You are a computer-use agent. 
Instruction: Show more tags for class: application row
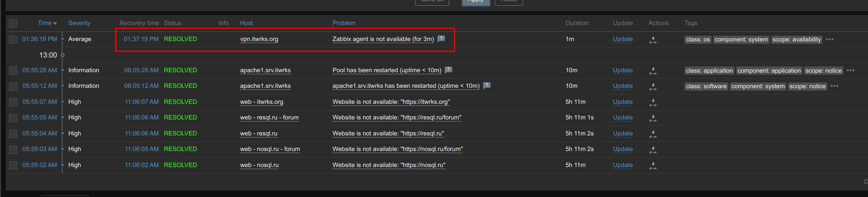pos(850,71)
